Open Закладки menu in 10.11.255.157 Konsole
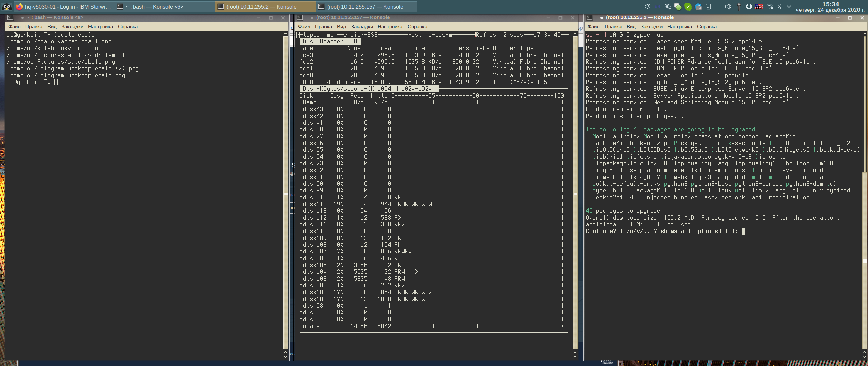 tap(362, 27)
